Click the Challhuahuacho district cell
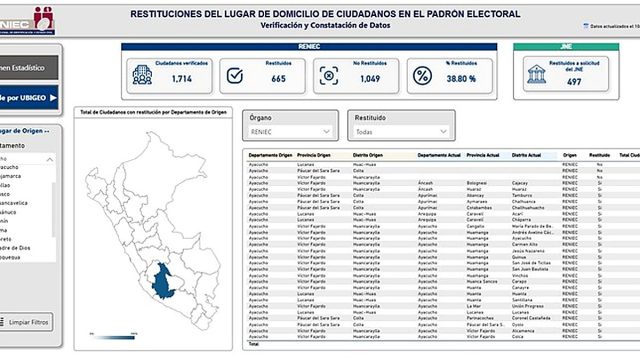640x360 pixels. click(528, 208)
